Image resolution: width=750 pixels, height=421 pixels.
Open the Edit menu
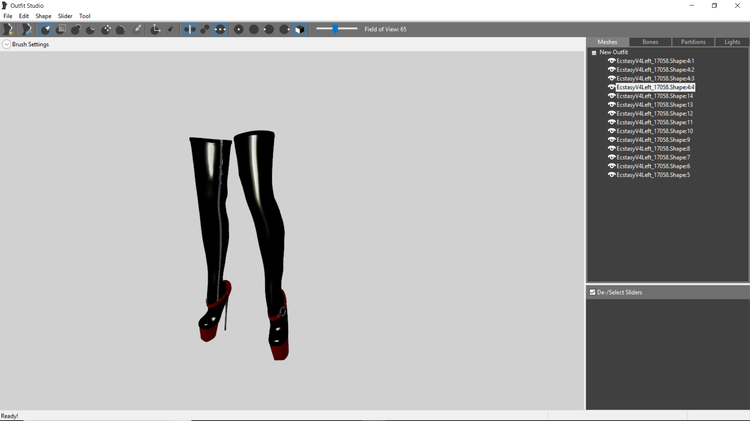coord(24,16)
